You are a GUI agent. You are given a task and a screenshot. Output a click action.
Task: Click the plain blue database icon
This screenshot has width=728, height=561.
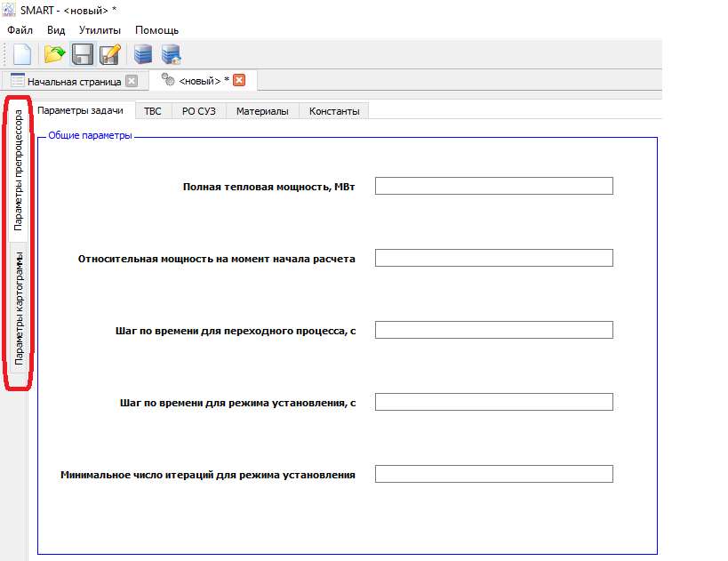click(143, 54)
